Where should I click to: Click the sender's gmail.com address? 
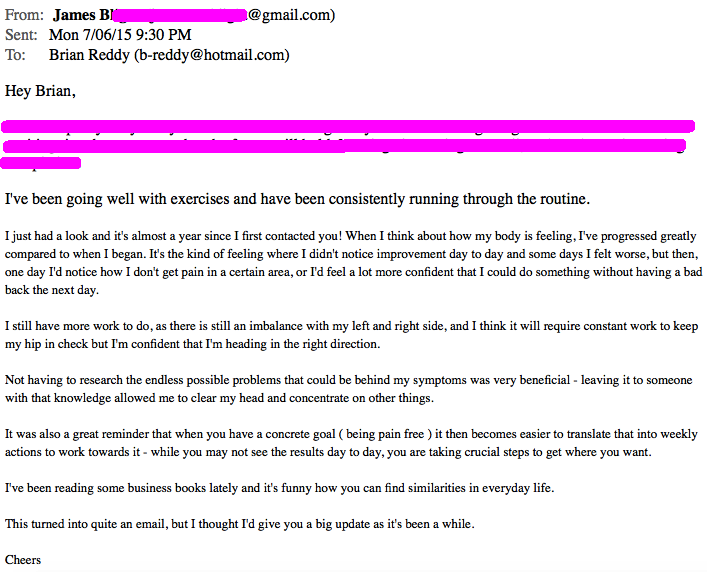290,16
